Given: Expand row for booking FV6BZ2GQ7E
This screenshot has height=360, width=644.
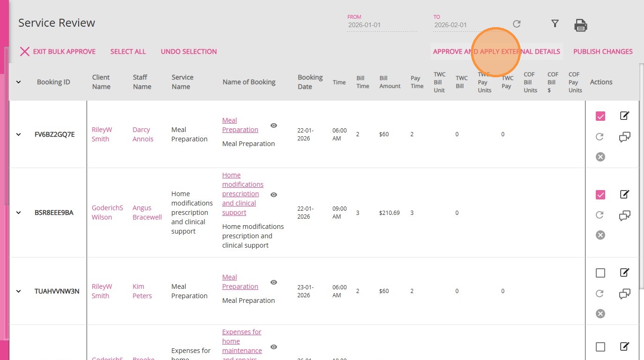Looking at the screenshot, I should [x=19, y=134].
